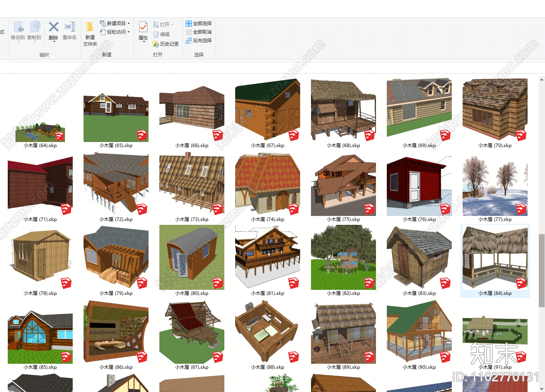Select the snowy trees 小木屋 (77).skp thumbnail
Screen dimensions: 545x392
tap(495, 185)
